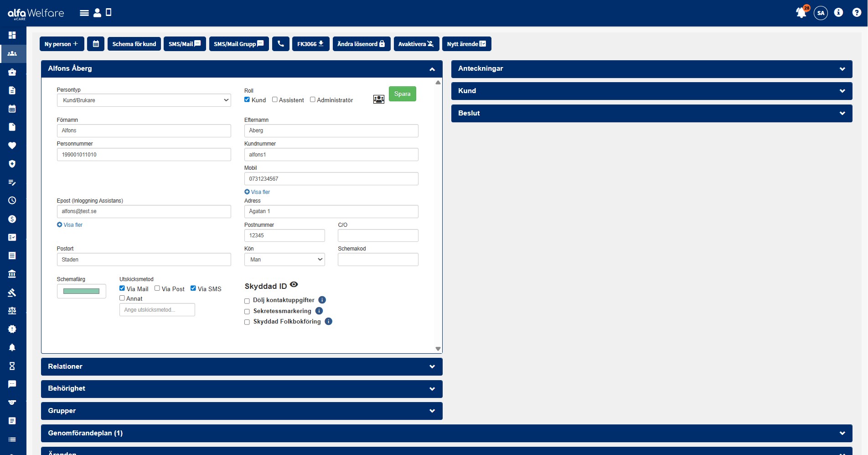This screenshot has height=455, width=868.
Task: Click Visa fler link under Mobil
Action: coord(260,192)
